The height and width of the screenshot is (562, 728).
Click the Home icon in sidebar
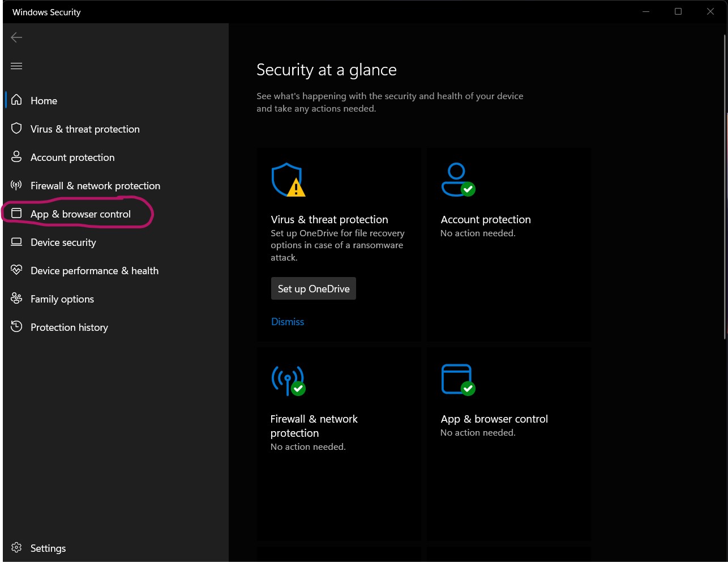point(17,100)
